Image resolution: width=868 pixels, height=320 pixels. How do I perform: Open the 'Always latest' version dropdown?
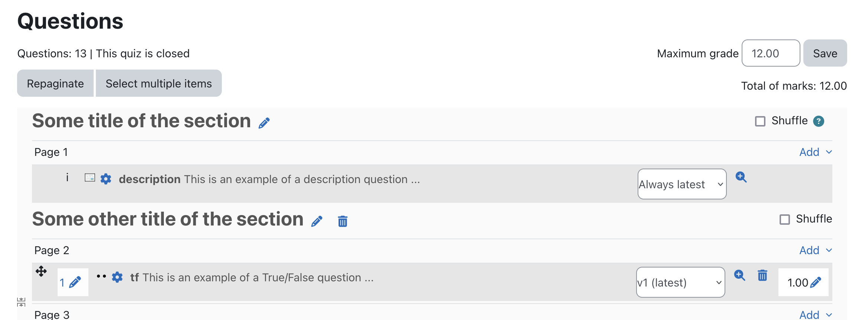point(682,184)
